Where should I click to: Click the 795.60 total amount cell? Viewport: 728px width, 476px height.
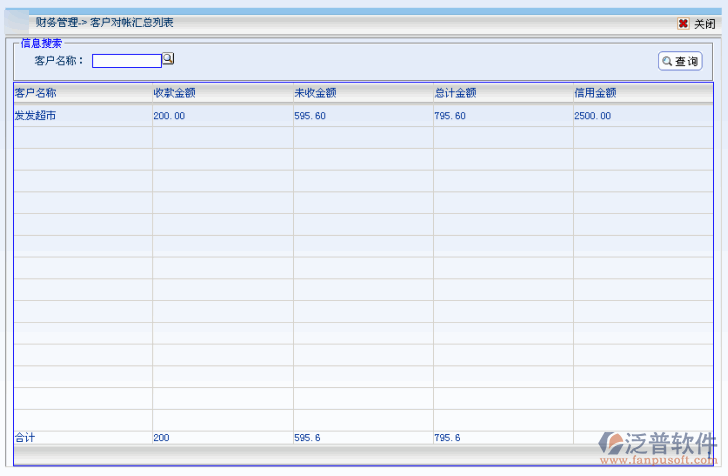[x=450, y=116]
